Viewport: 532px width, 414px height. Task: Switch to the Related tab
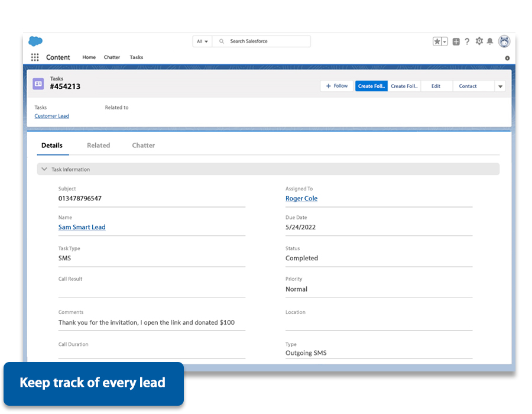pyautogui.click(x=98, y=145)
